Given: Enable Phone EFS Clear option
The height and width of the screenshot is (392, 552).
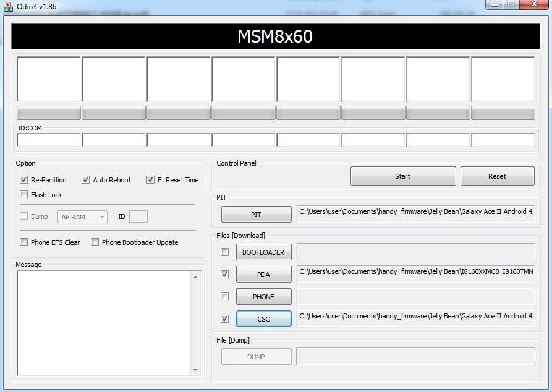Looking at the screenshot, I should tap(23, 242).
